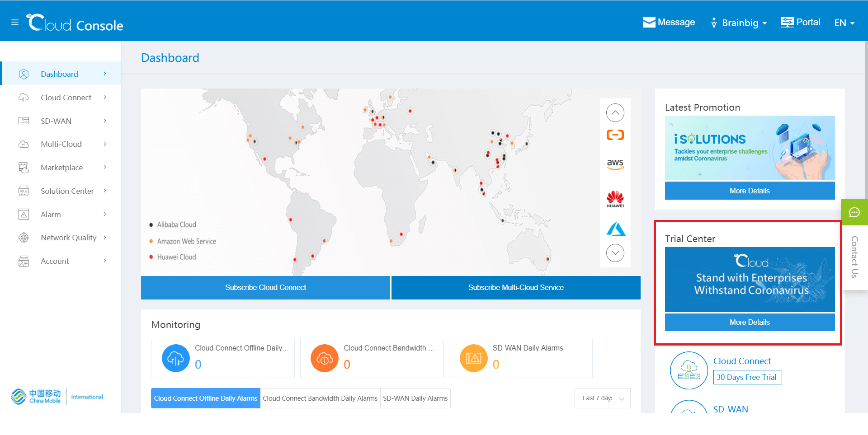
Task: Open the Contact Us side tab
Action: [x=854, y=257]
